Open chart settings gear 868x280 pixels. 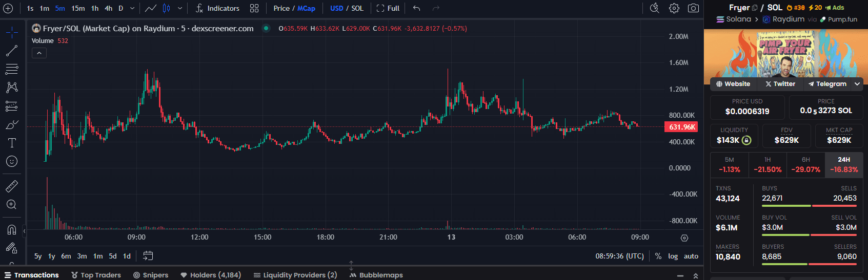coord(674,8)
